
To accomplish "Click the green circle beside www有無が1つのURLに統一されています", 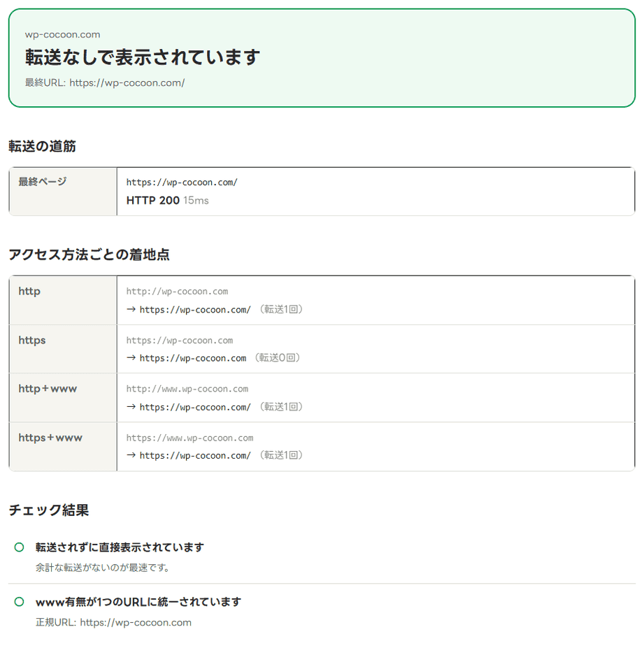I will point(19,601).
